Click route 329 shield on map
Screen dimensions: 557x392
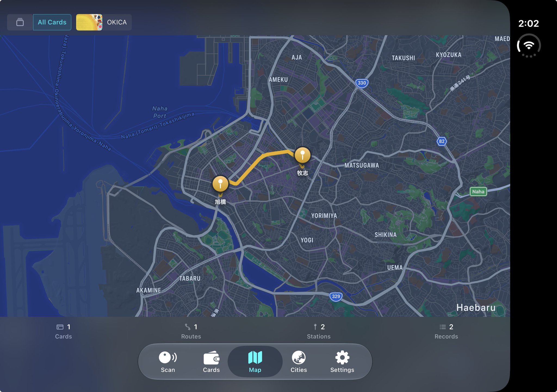coord(336,296)
